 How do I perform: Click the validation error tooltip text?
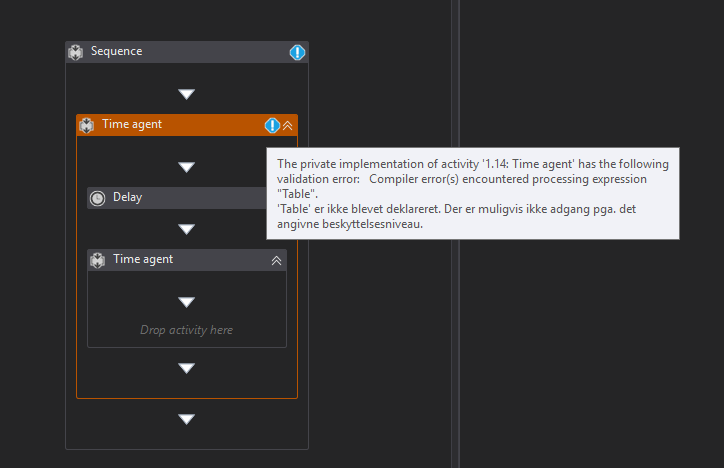point(472,194)
